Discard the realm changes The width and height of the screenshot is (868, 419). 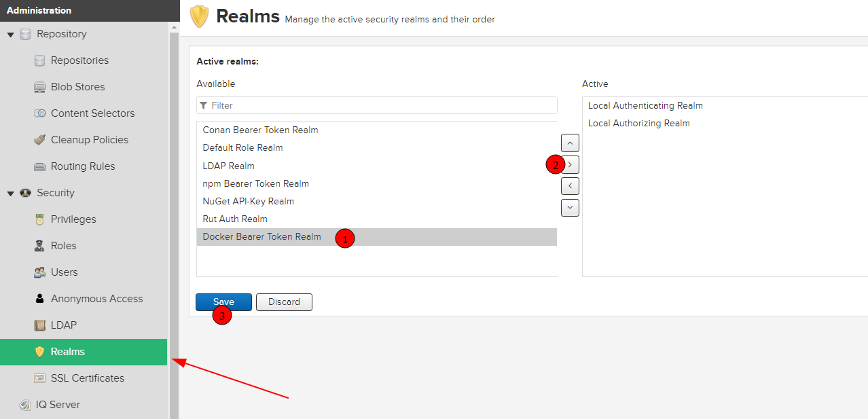[284, 302]
